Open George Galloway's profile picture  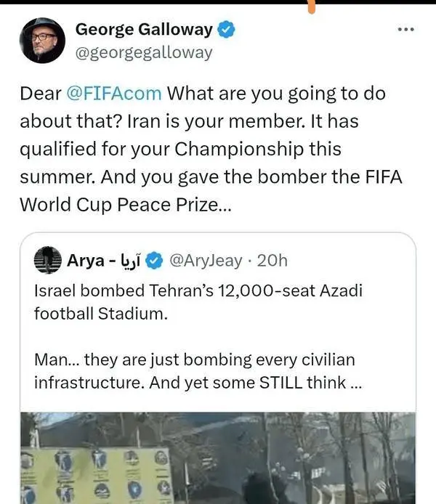41,40
